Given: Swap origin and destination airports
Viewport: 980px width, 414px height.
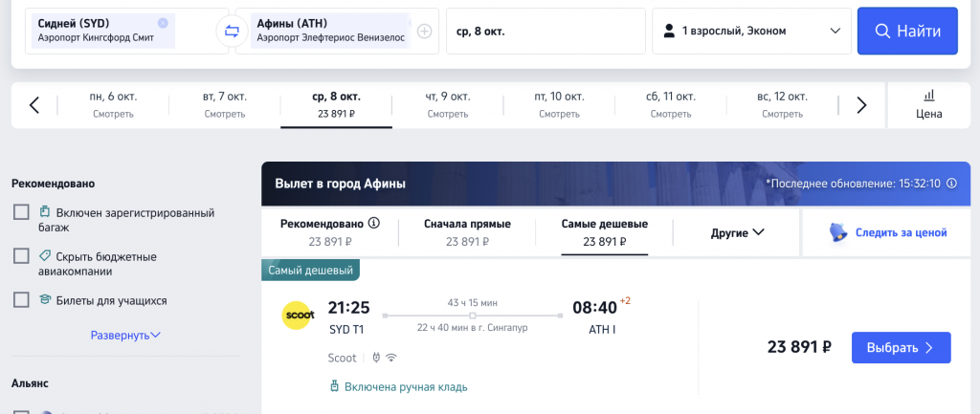Looking at the screenshot, I should [232, 32].
